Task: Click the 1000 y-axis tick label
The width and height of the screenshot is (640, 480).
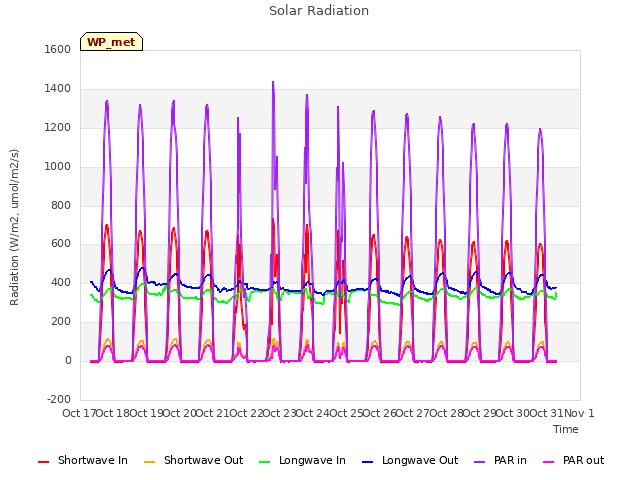Action: point(58,167)
